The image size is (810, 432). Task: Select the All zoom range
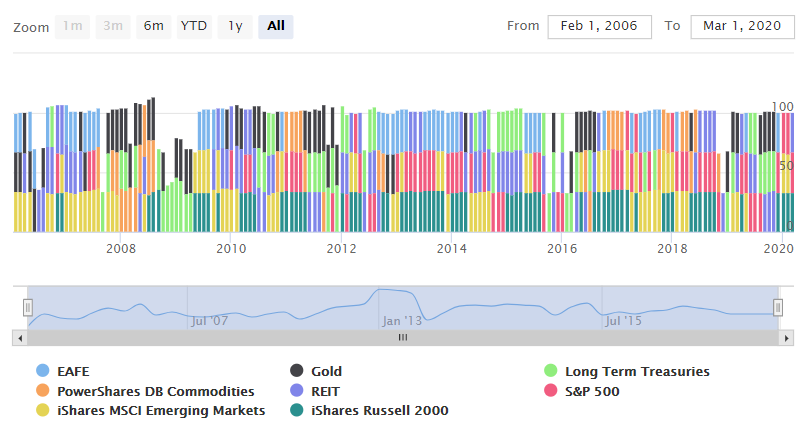click(x=276, y=26)
